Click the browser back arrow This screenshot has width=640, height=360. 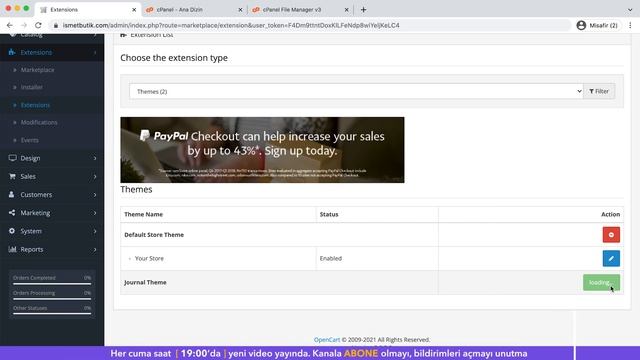[10, 25]
